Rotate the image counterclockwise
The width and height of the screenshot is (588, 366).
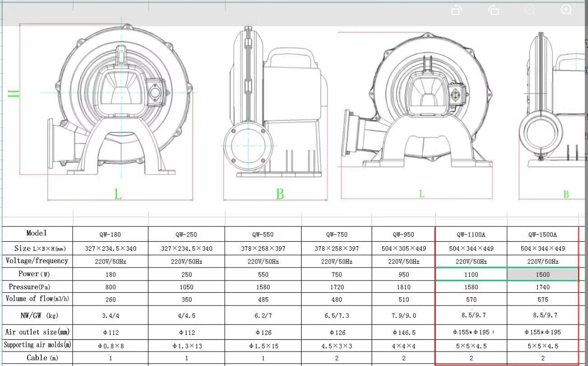457,10
